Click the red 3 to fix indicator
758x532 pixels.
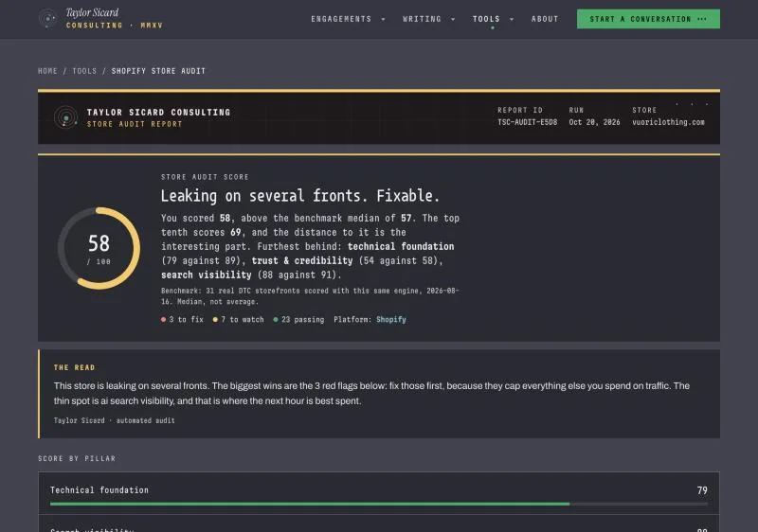click(182, 320)
